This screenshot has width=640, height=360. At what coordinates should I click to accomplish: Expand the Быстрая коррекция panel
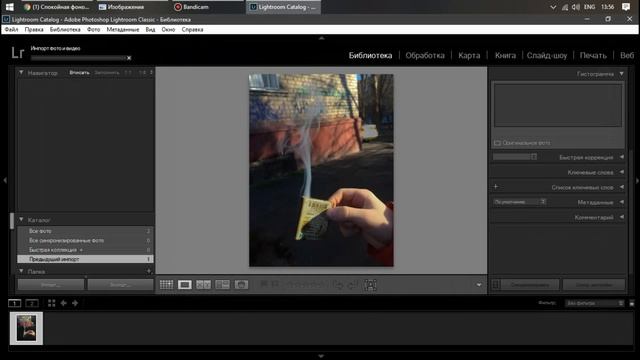pyautogui.click(x=621, y=157)
